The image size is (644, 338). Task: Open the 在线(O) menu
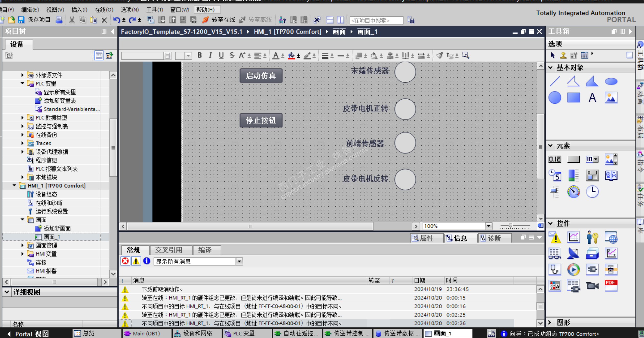[x=104, y=10]
